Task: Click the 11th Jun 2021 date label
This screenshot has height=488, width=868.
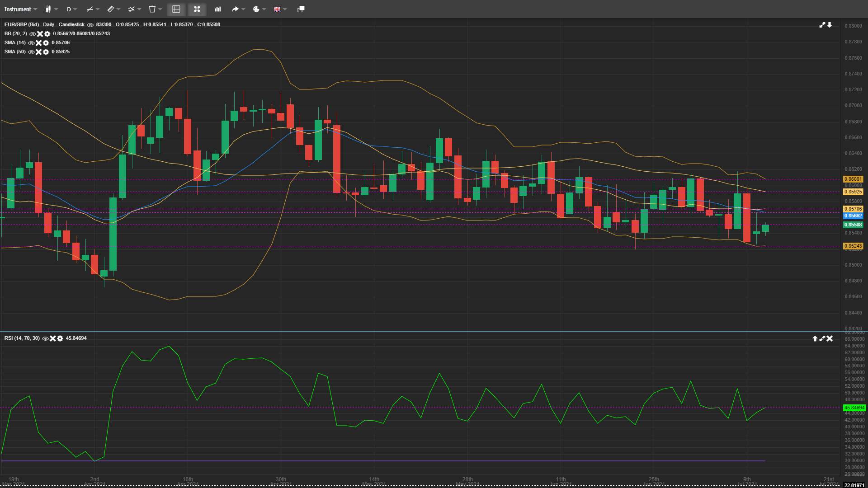Action: click(561, 482)
